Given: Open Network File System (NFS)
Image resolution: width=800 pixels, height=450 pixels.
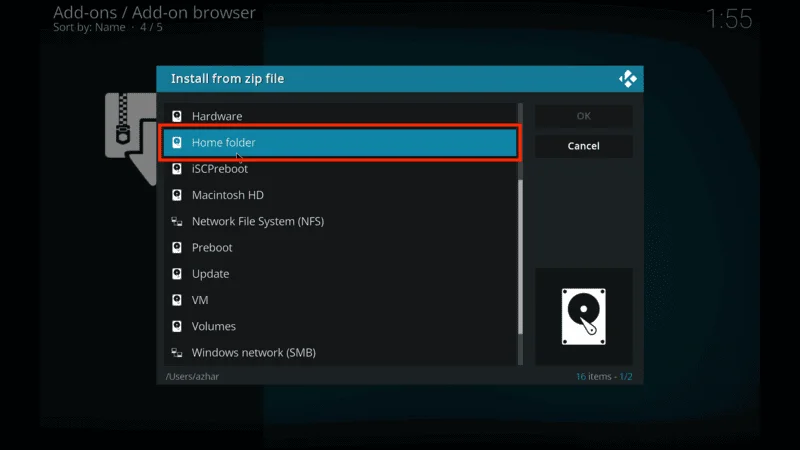Looking at the screenshot, I should click(340, 221).
